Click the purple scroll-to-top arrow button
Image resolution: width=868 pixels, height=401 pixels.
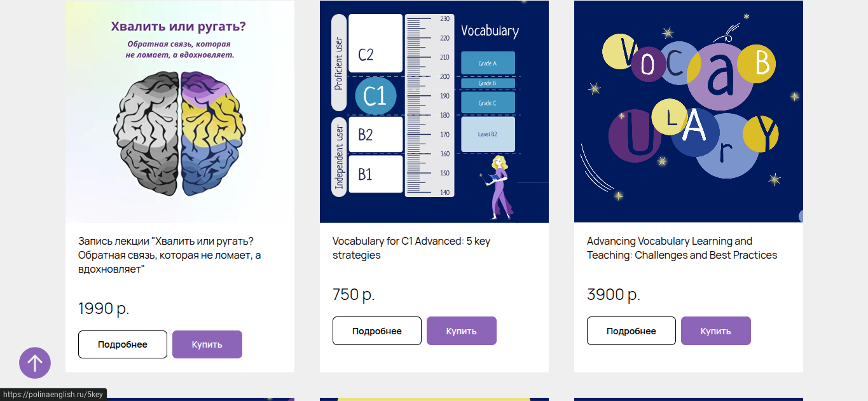35,363
